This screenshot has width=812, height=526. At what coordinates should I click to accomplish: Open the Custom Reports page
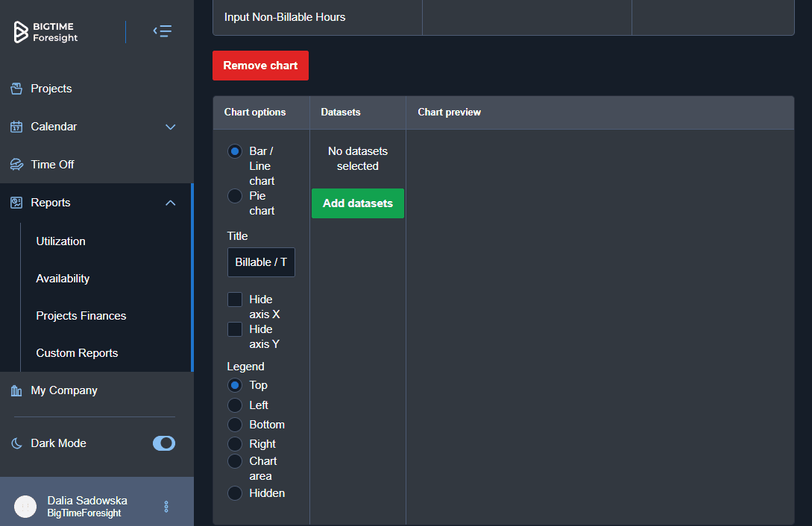coord(77,352)
